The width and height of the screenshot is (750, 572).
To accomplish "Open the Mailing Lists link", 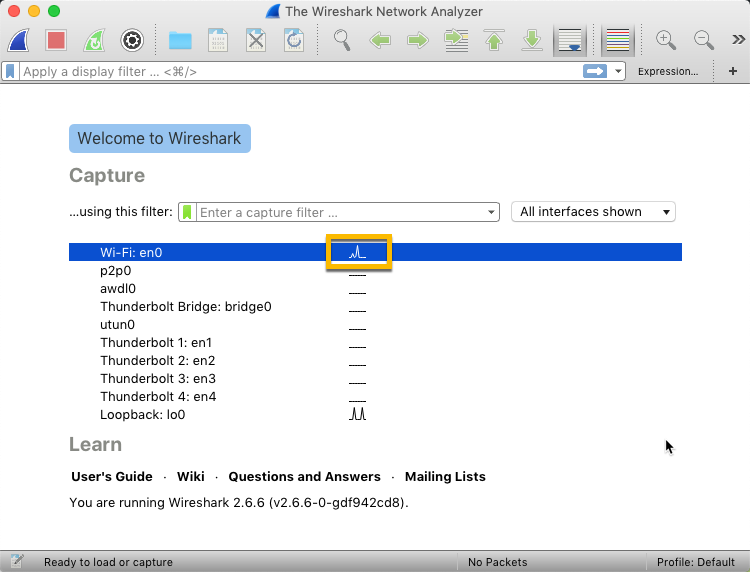I will coord(445,476).
